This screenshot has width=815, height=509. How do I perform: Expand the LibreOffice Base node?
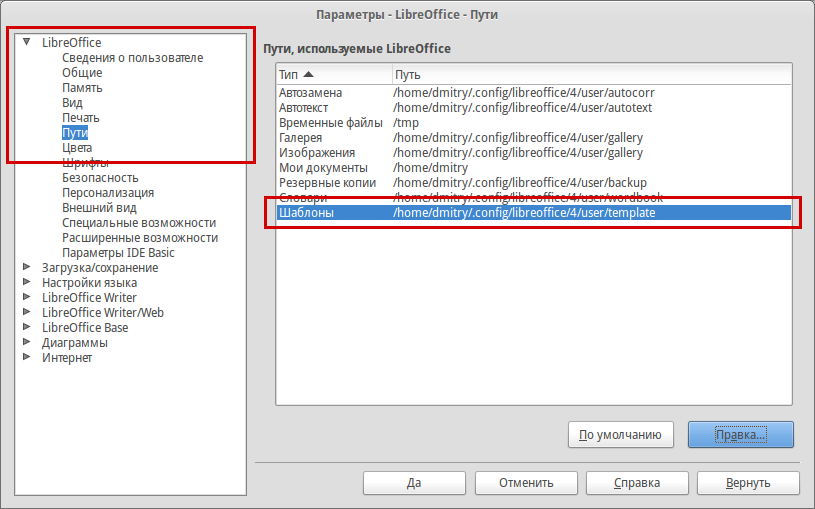[27, 327]
